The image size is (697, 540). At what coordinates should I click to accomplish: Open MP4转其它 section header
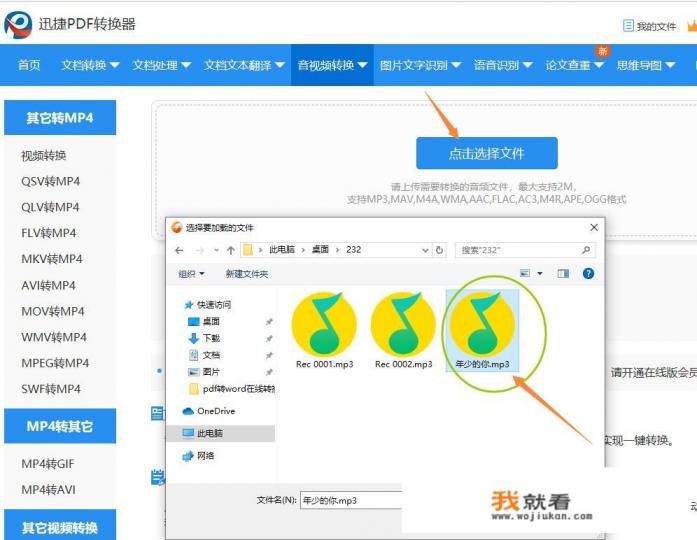tap(60, 426)
